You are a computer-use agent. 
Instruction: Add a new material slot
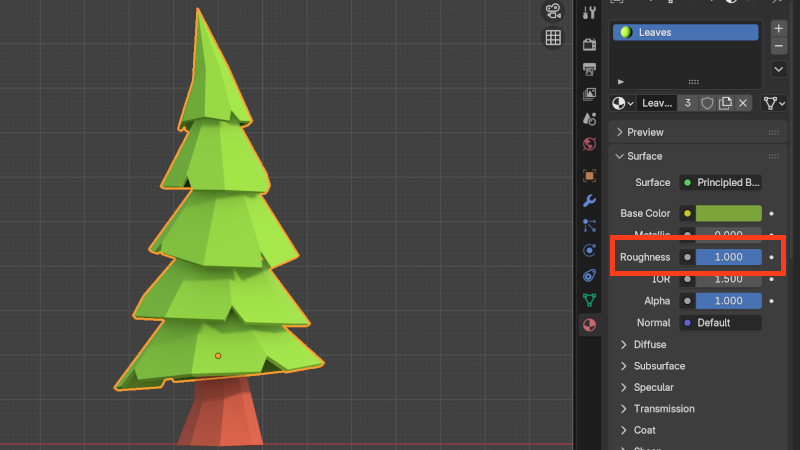(779, 28)
